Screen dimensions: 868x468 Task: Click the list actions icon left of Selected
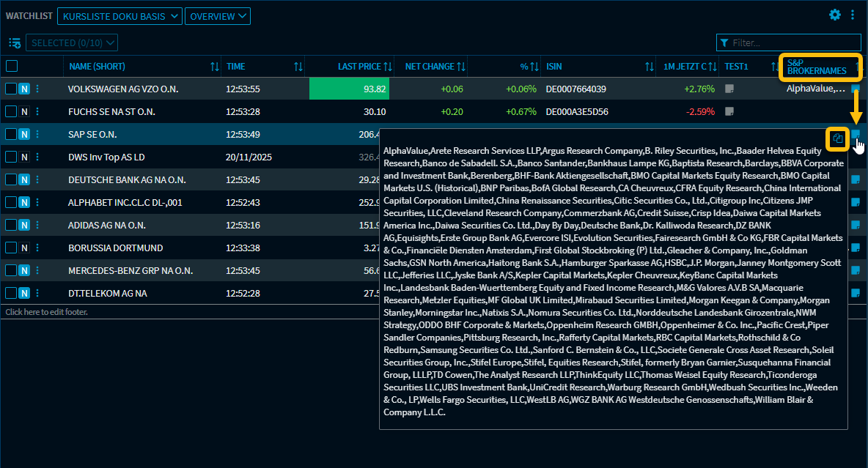click(x=15, y=43)
